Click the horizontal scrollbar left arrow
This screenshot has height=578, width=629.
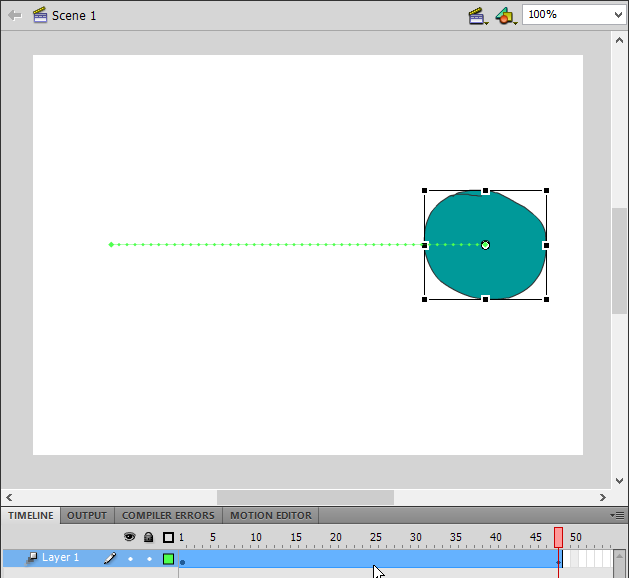coord(9,497)
